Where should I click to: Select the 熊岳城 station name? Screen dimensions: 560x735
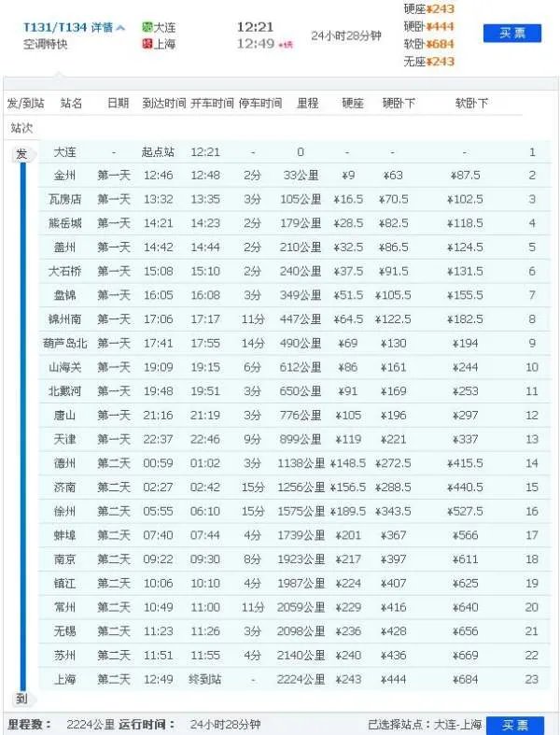click(64, 223)
